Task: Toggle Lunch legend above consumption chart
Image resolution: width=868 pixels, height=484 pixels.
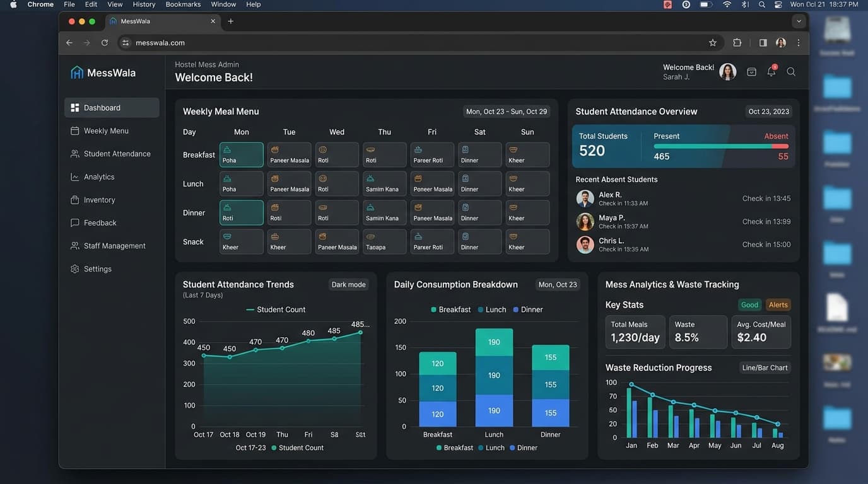Action: point(492,309)
